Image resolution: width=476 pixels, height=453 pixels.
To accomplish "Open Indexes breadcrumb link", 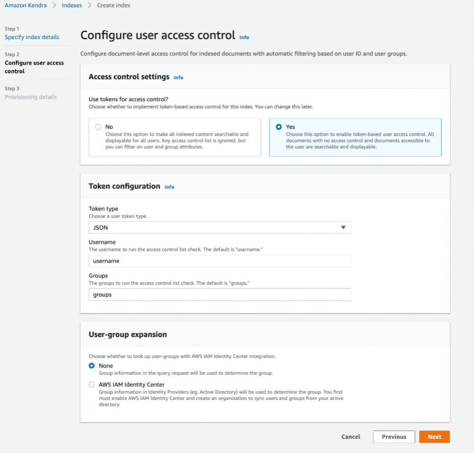I will [72, 5].
